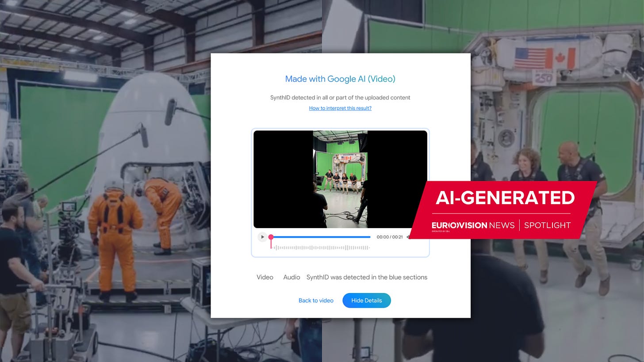Click the Hide Details button
This screenshot has width=644, height=362.
[x=367, y=301]
